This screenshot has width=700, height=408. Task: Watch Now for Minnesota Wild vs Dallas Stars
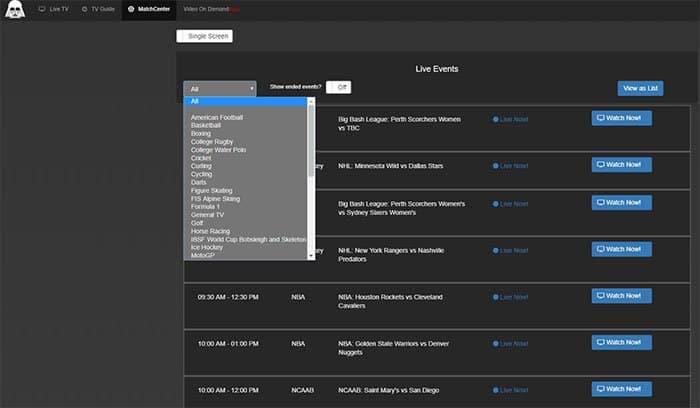tap(621, 165)
